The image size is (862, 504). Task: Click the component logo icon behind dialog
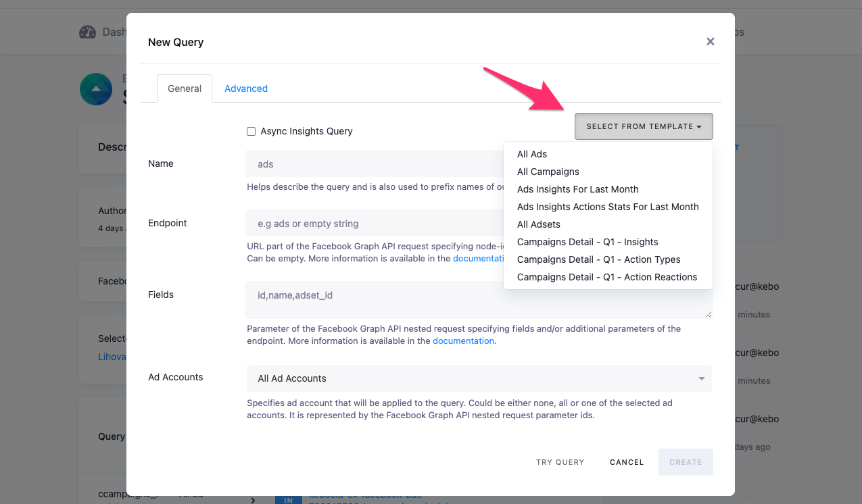pyautogui.click(x=96, y=89)
